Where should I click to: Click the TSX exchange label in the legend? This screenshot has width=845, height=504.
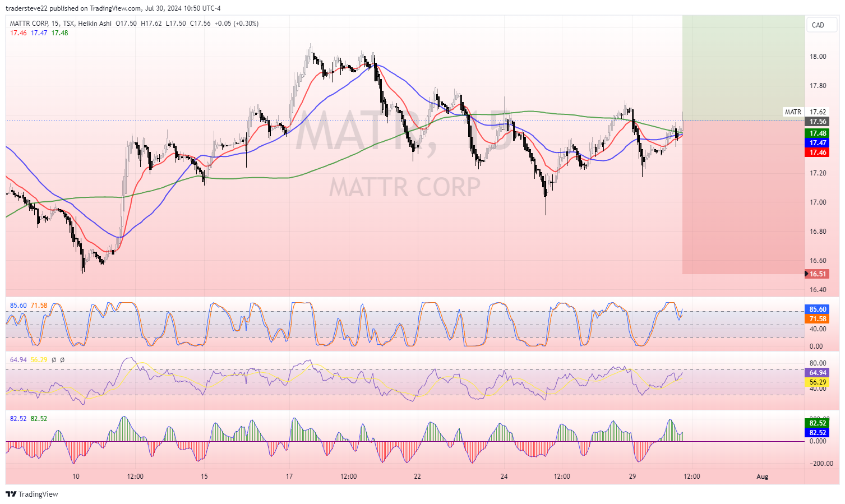click(x=68, y=24)
